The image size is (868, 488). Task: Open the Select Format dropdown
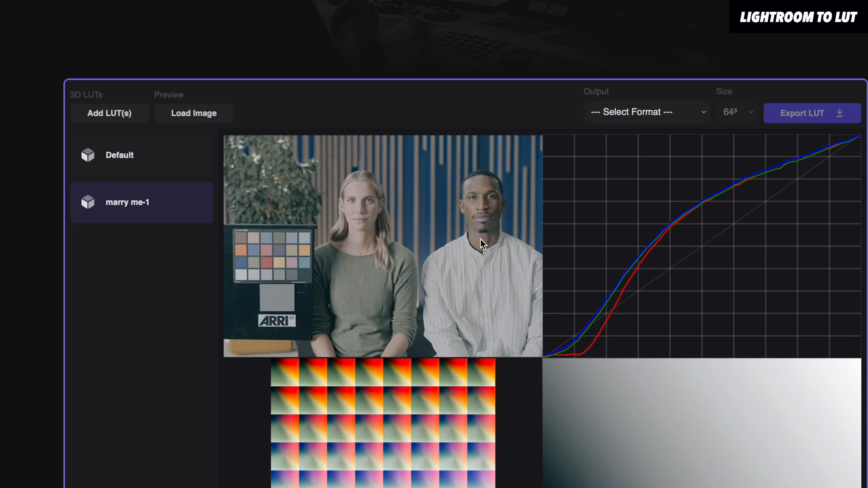647,112
